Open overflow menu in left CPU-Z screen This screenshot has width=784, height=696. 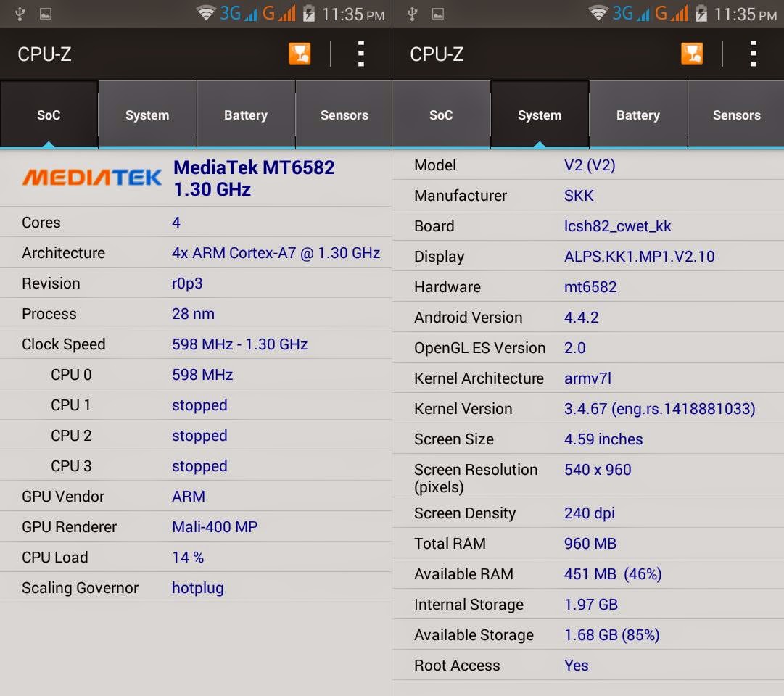click(361, 54)
